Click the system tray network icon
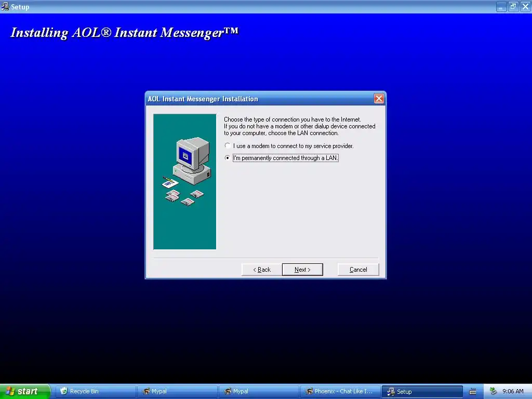This screenshot has height=399, width=532. coord(493,392)
